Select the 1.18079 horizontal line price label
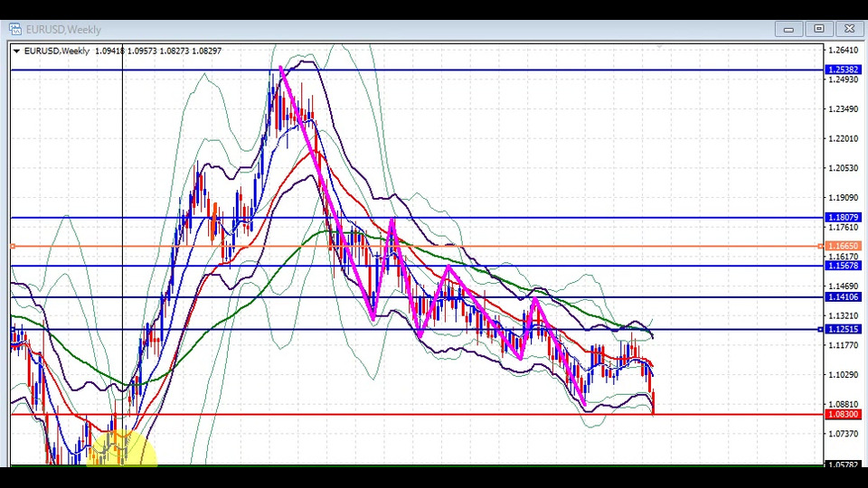The height and width of the screenshot is (488, 868). [843, 218]
